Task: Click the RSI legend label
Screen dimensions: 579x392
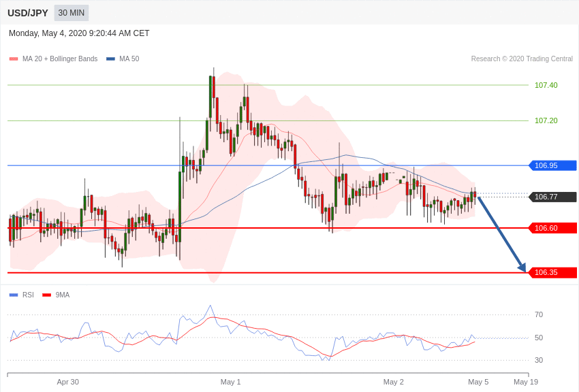Action: click(x=28, y=295)
